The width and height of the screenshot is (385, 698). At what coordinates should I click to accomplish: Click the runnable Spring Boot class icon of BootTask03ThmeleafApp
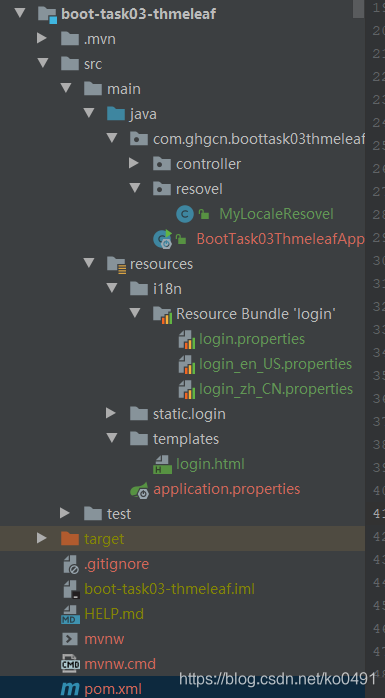tap(163, 239)
